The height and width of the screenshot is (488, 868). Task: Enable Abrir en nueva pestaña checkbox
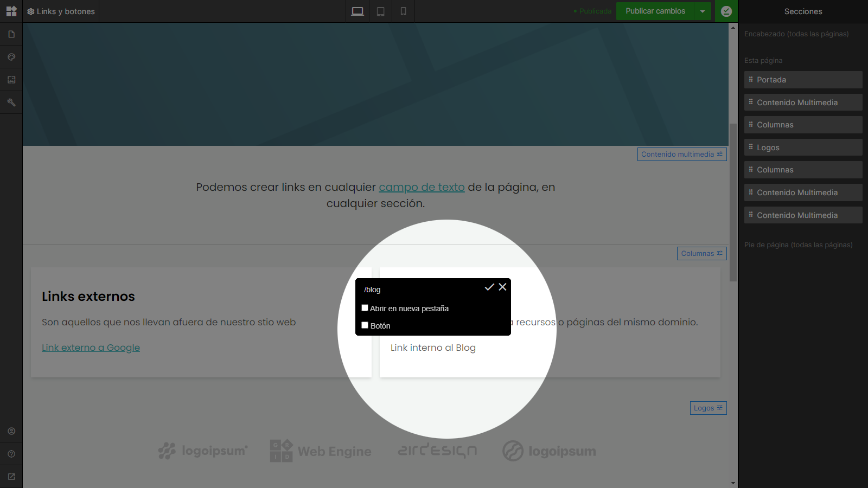pyautogui.click(x=365, y=308)
